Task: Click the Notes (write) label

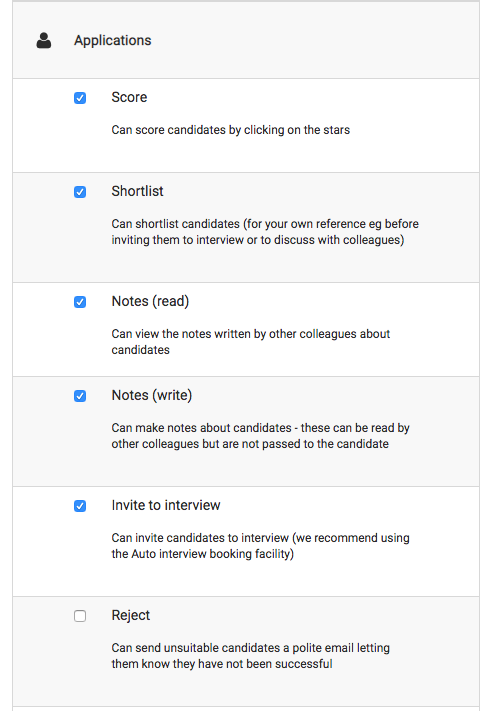Action: tap(152, 395)
